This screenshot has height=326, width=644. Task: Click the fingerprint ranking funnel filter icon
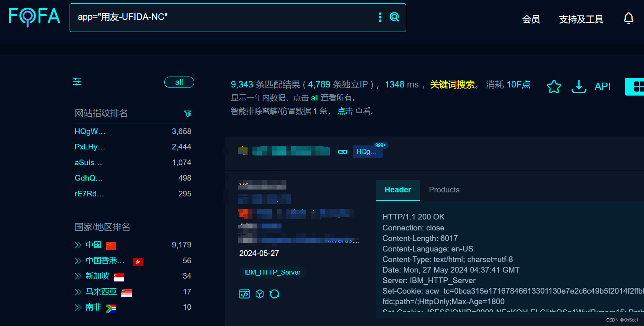pyautogui.click(x=187, y=113)
